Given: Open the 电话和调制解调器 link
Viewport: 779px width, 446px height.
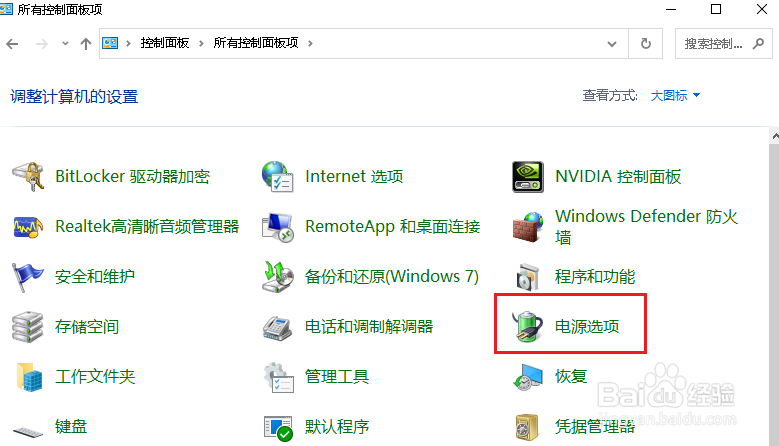Looking at the screenshot, I should pyautogui.click(x=369, y=327).
